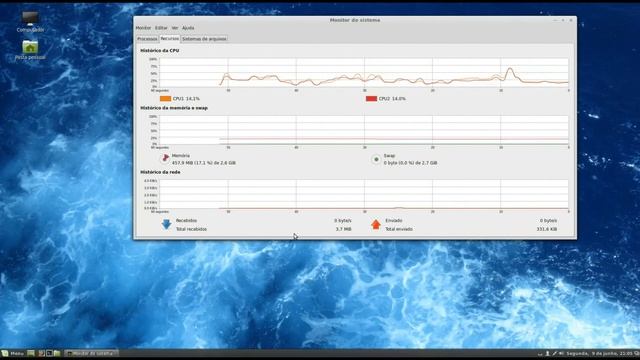Switch to Sistemas de arquivos tab
640x360 pixels.
(x=204, y=39)
